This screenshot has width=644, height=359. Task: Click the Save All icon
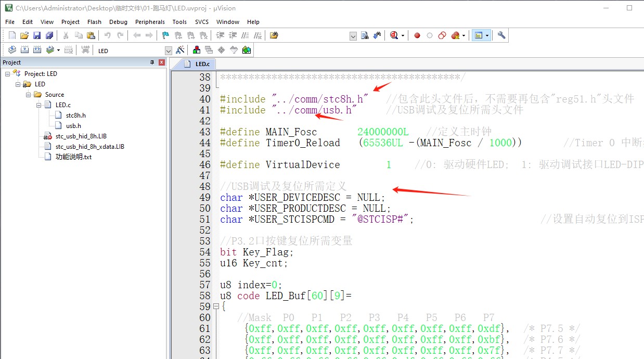pyautogui.click(x=49, y=35)
